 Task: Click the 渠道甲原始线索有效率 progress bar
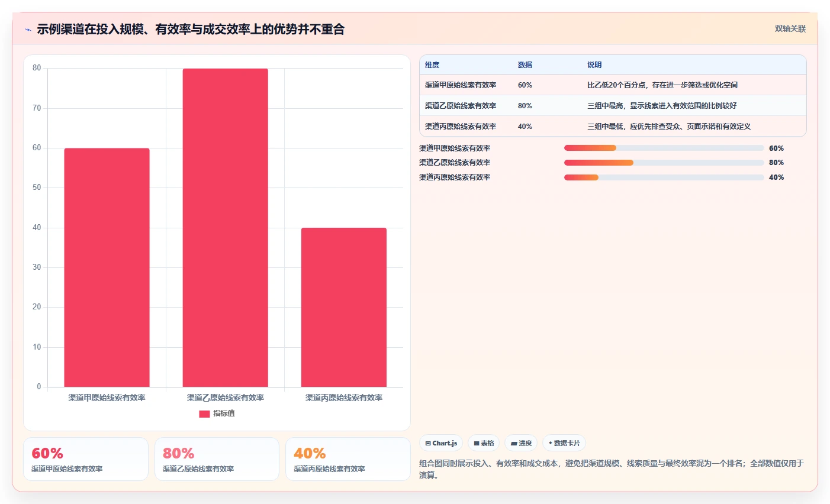coord(664,148)
